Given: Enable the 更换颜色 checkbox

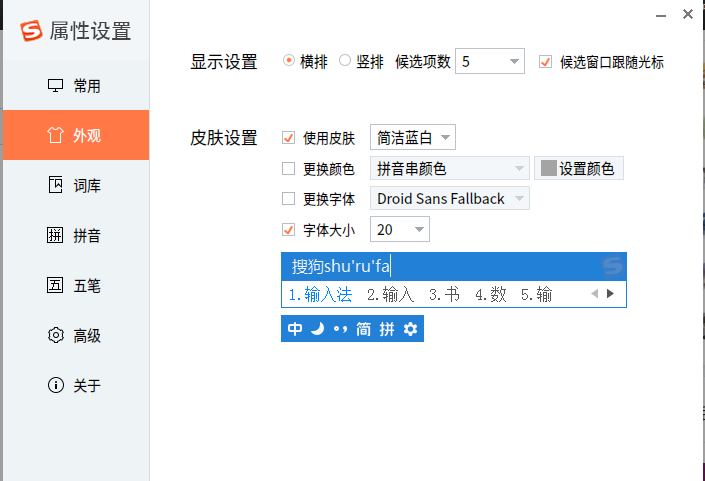Looking at the screenshot, I should pos(288,169).
